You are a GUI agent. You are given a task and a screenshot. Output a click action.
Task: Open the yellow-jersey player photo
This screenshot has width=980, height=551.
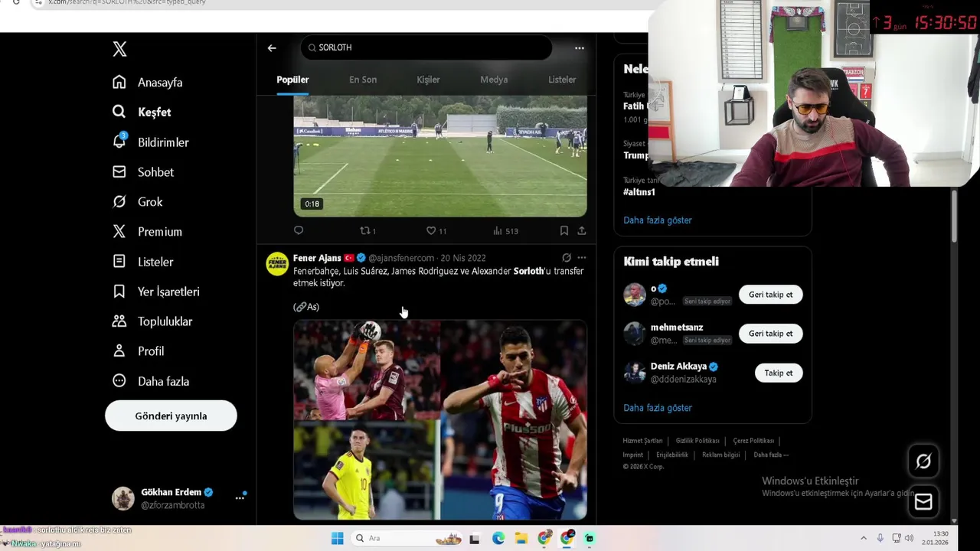367,471
